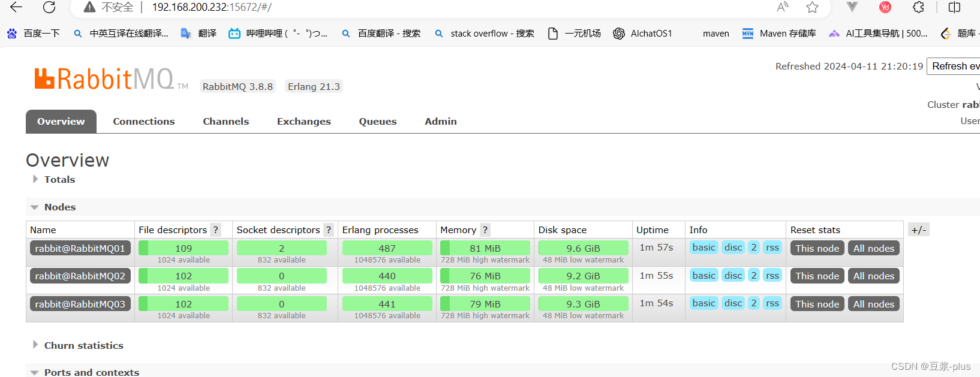Open the 百度一下 bookmark

(x=34, y=34)
